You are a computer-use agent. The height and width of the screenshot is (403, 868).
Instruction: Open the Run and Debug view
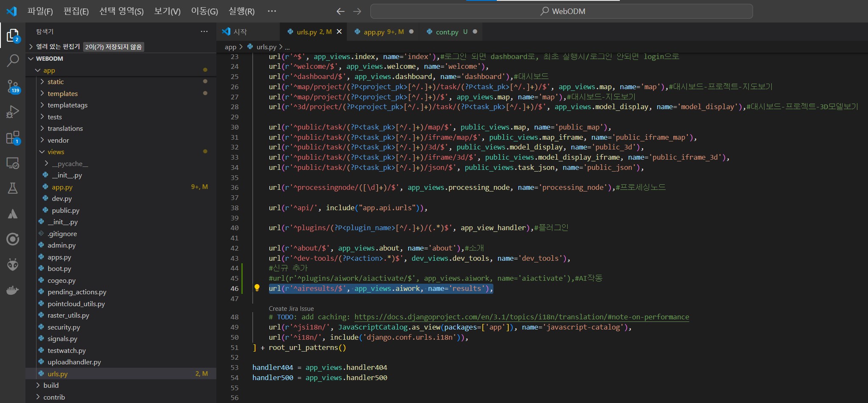[13, 112]
